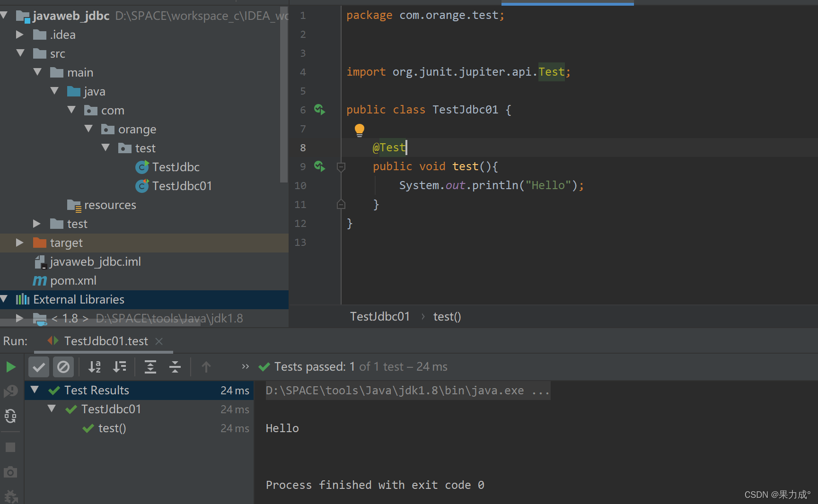Toggle auto-test rerun icon in Run sidebar
Image resolution: width=818 pixels, height=504 pixels.
click(10, 416)
